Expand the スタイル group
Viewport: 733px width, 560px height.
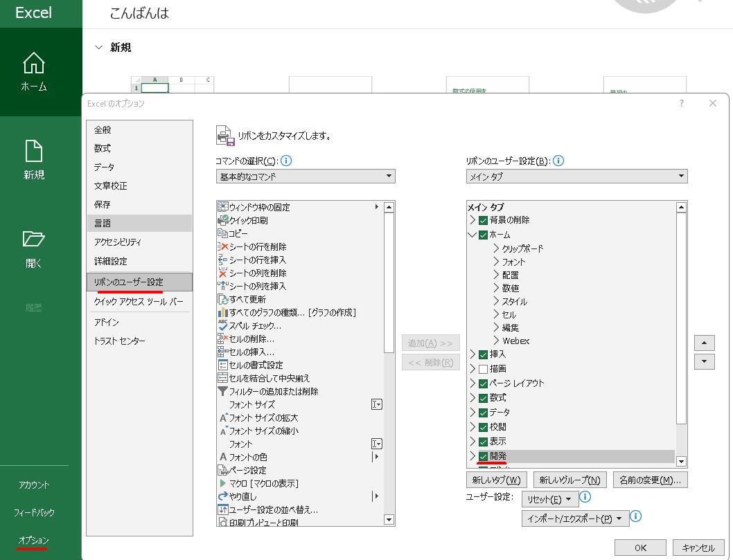pyautogui.click(x=497, y=301)
